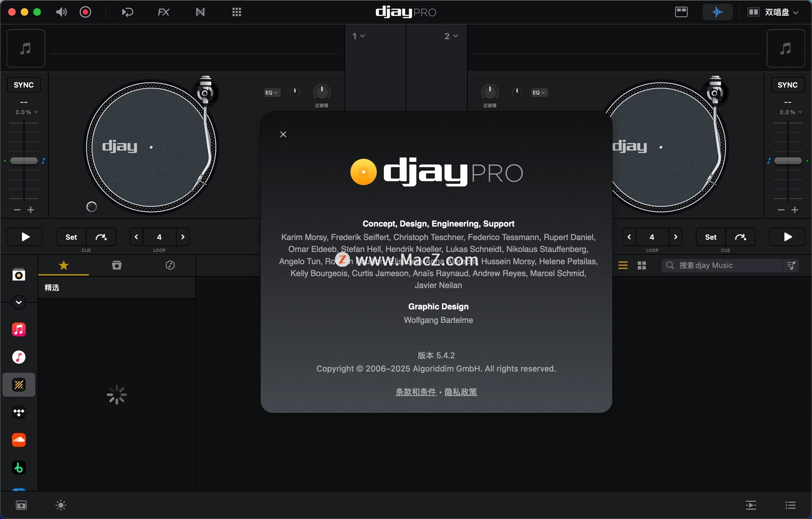The width and height of the screenshot is (812, 519).
Task: Start recording with the record button
Action: tap(85, 12)
